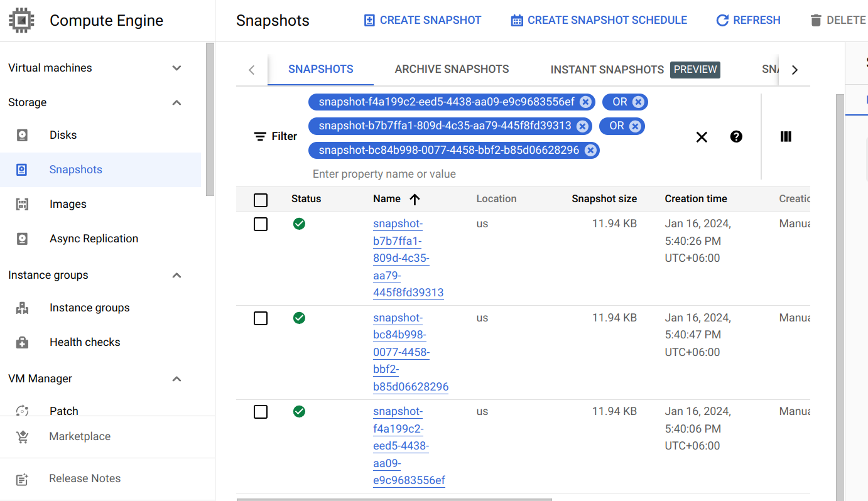868x501 pixels.
Task: Check the snapshot-bc84b998 row checkbox
Action: click(261, 318)
